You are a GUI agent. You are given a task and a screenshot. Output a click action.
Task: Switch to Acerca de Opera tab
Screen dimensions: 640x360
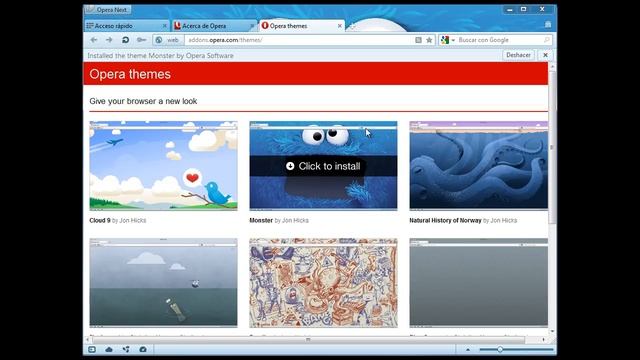point(214,26)
